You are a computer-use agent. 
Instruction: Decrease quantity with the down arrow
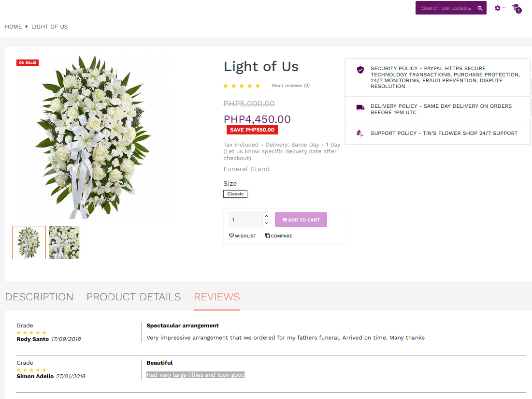click(x=266, y=223)
